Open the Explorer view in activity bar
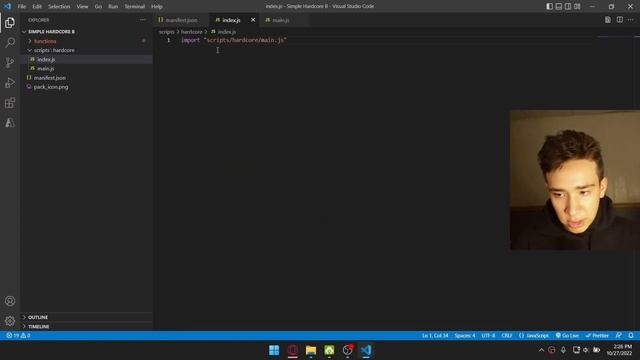Image resolution: width=640 pixels, height=360 pixels. tap(10, 22)
